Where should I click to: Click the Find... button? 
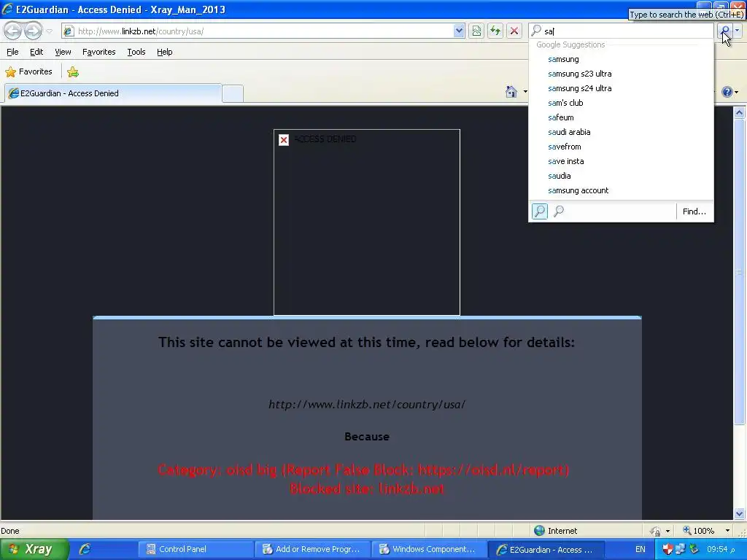point(694,211)
